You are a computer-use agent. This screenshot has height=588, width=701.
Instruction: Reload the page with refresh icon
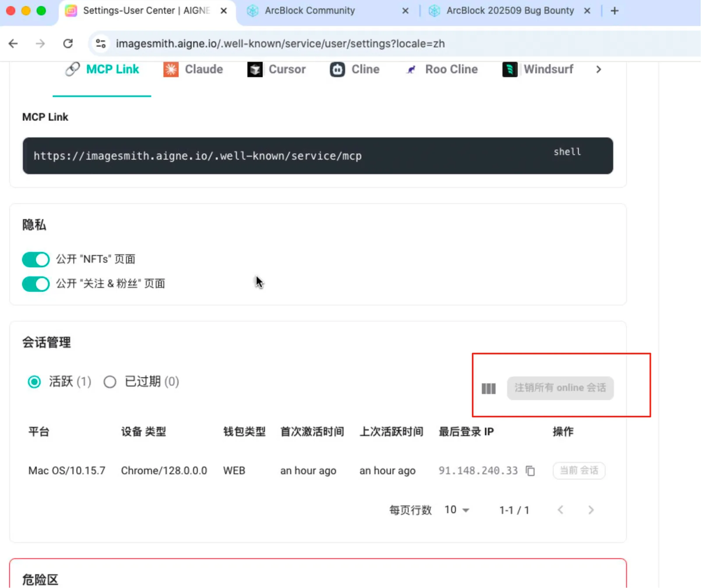tap(68, 43)
